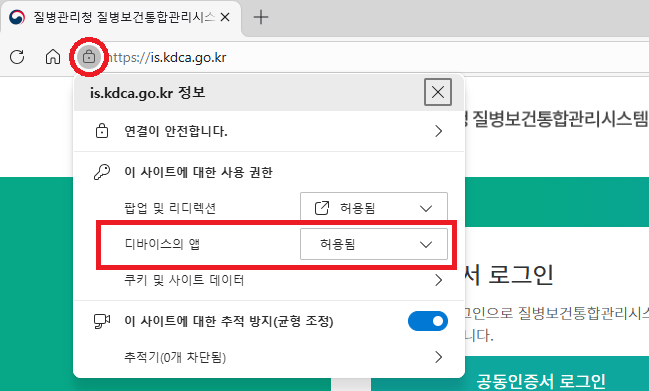Close the 질병관리청 browser tab
Screen dimensions: 649x391
coord(225,17)
